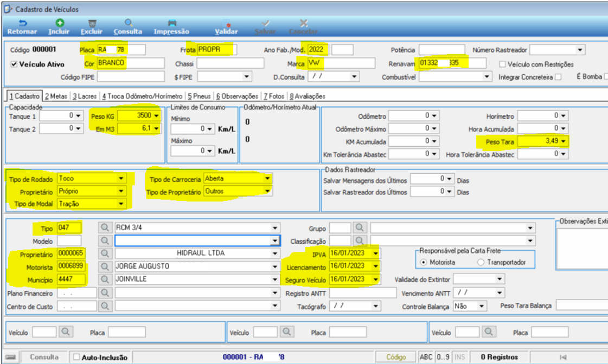Click the magnifier beside the Grupo field

point(360,227)
